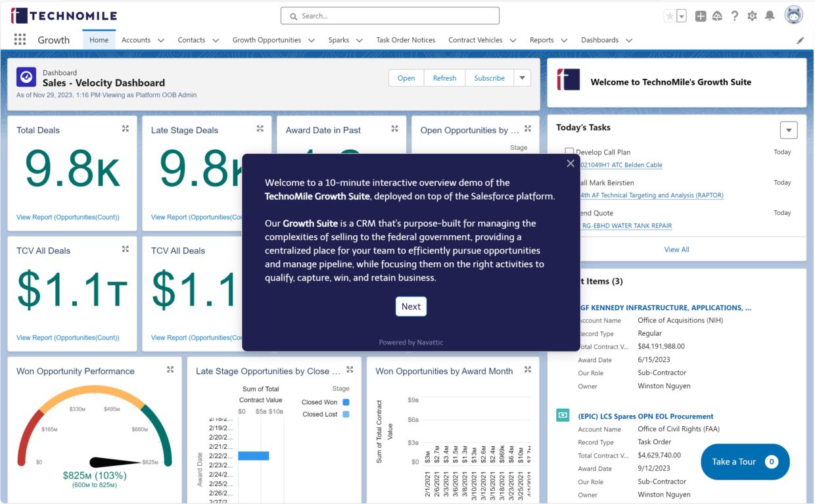Close the welcome demo popup
Image resolution: width=815 pixels, height=504 pixels.
coord(570,164)
